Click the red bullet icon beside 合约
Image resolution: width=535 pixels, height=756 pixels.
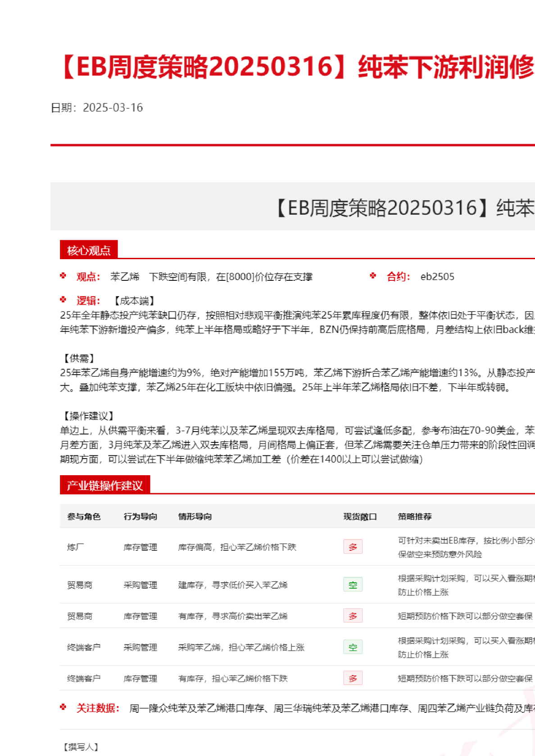tap(373, 276)
